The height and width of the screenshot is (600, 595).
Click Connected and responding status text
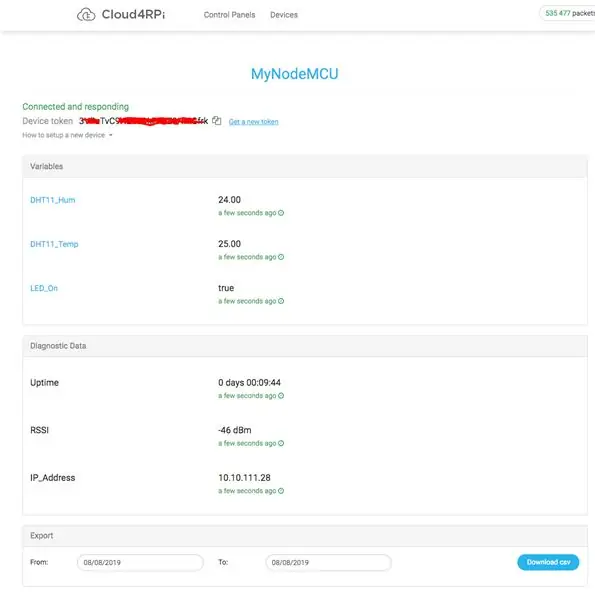75,106
